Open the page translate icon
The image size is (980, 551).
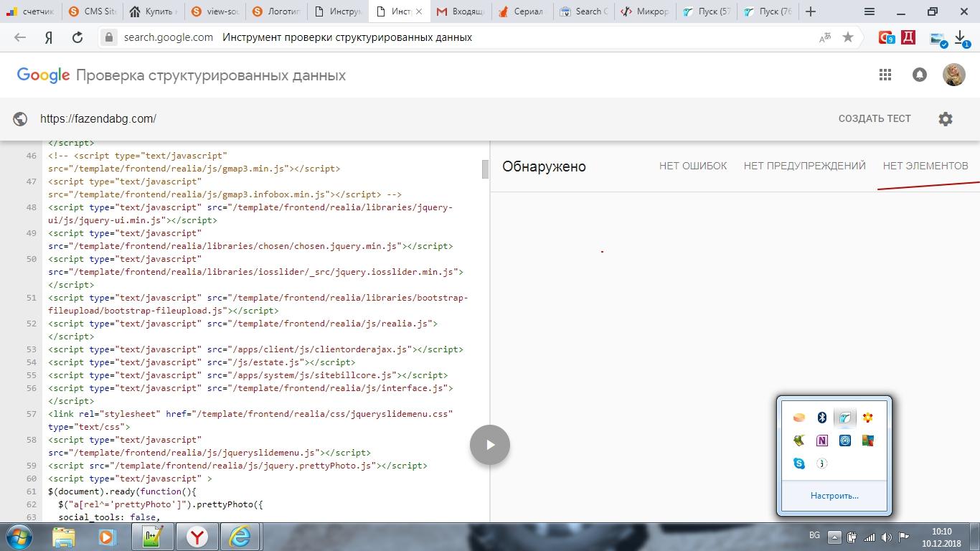click(x=825, y=37)
